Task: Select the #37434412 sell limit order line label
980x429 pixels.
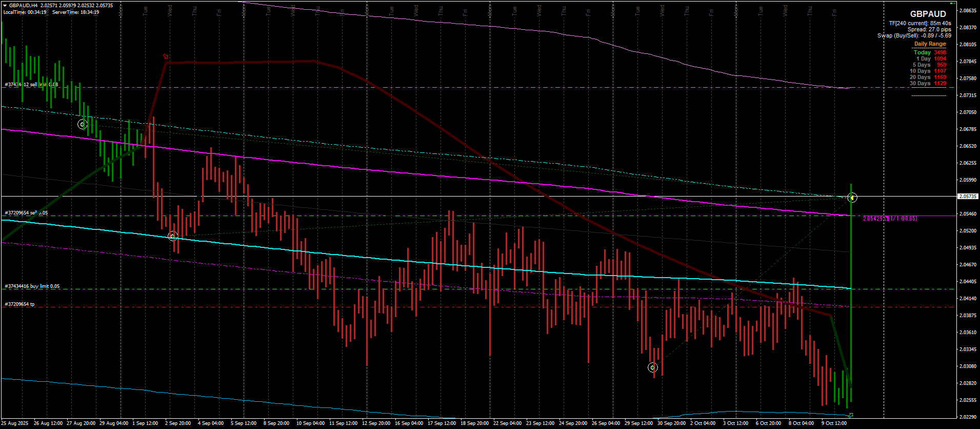Action: click(x=31, y=85)
